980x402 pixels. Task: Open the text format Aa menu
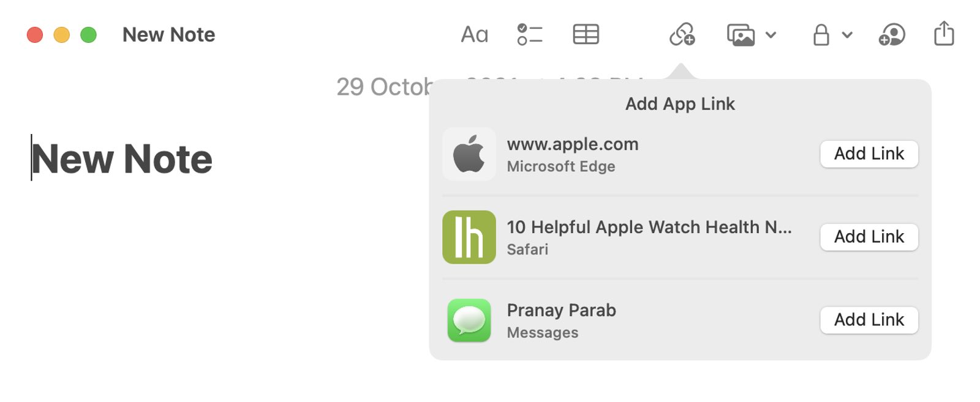tap(474, 35)
